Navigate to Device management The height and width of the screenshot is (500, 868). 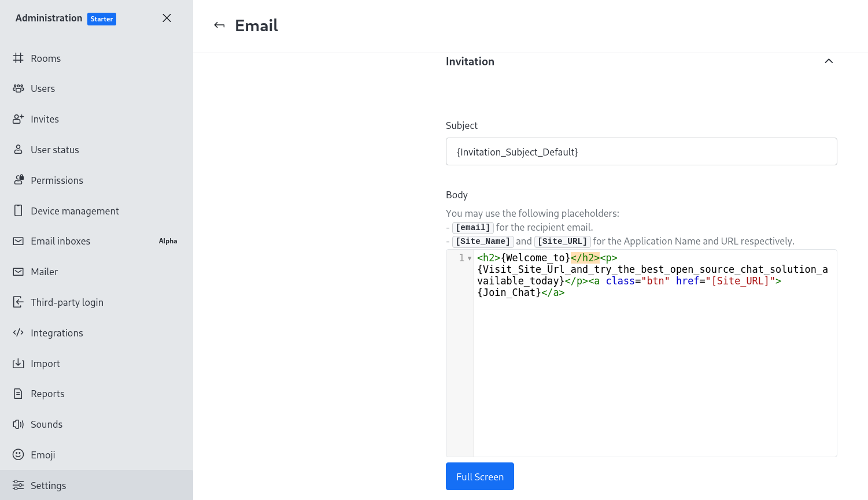pos(97,211)
